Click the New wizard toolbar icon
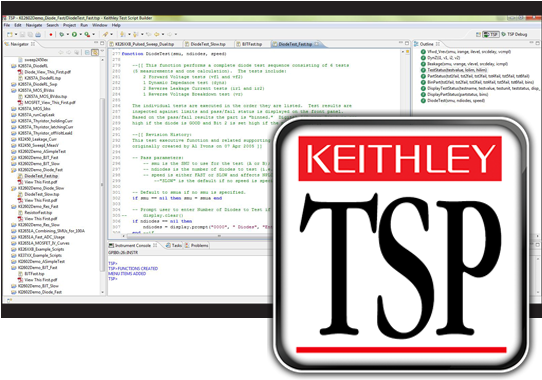The width and height of the screenshot is (542, 380). (x=10, y=34)
